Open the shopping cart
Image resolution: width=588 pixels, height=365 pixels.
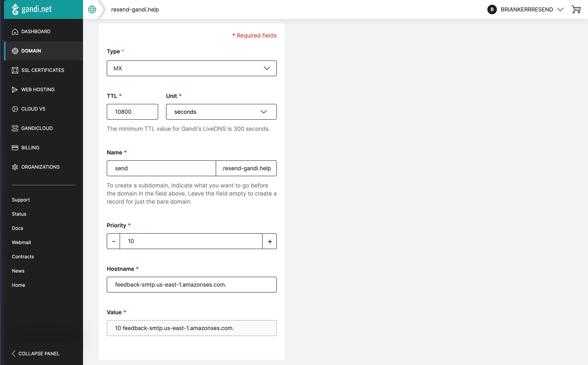coord(576,9)
